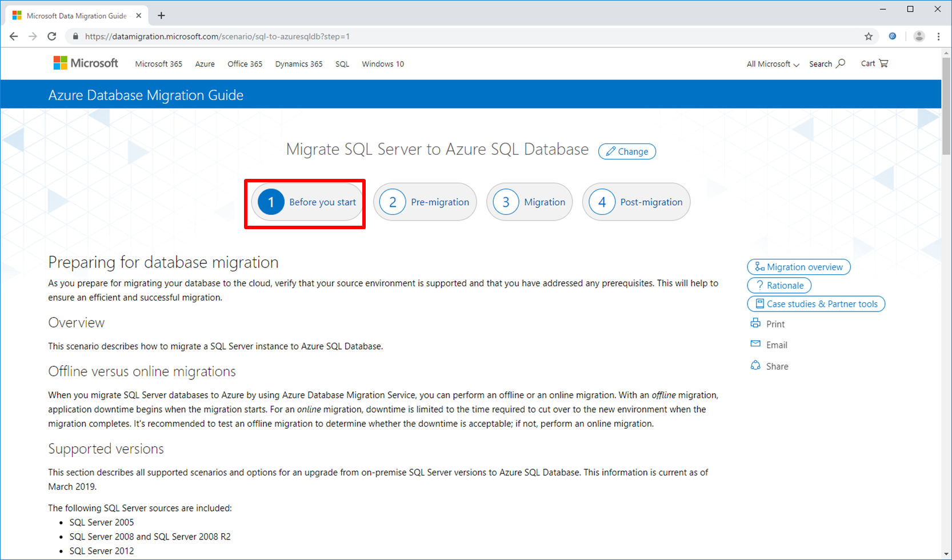Click step 2 circle icon
The height and width of the screenshot is (560, 952).
[x=393, y=202]
